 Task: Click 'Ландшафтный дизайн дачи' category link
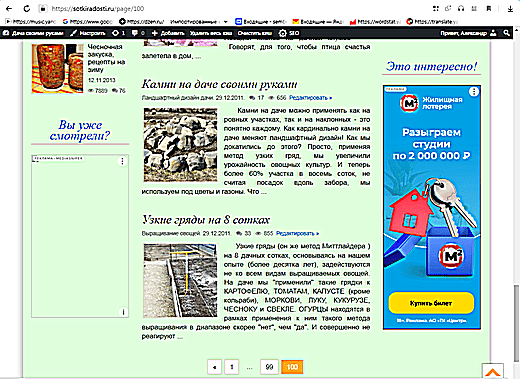(178, 98)
